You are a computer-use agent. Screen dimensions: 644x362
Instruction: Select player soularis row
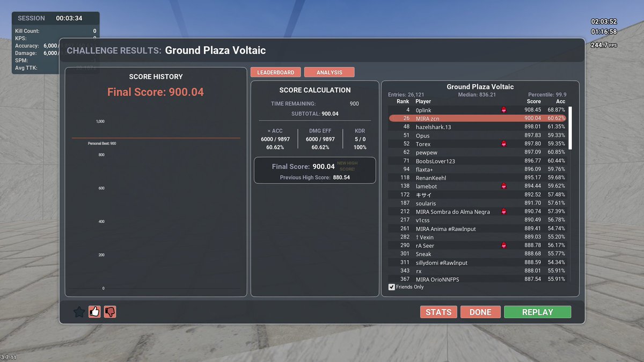(x=478, y=203)
